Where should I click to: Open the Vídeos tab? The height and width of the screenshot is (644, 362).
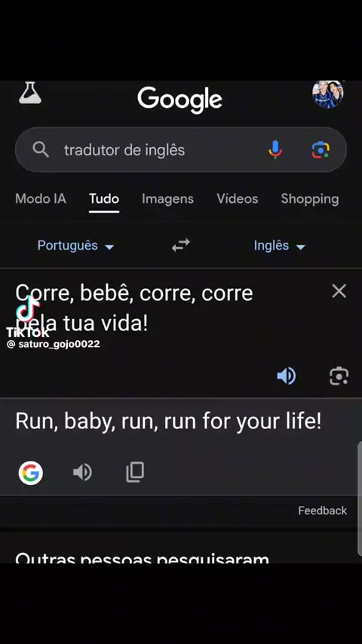[238, 199]
